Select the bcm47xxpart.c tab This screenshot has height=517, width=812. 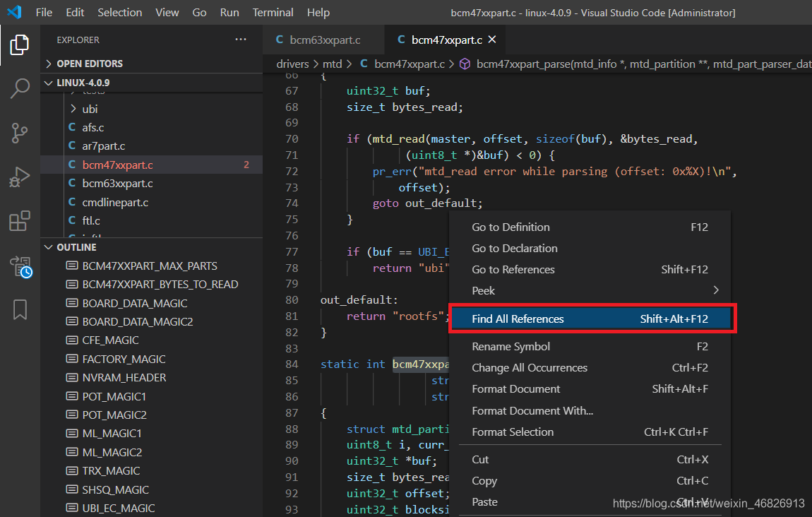(446, 40)
